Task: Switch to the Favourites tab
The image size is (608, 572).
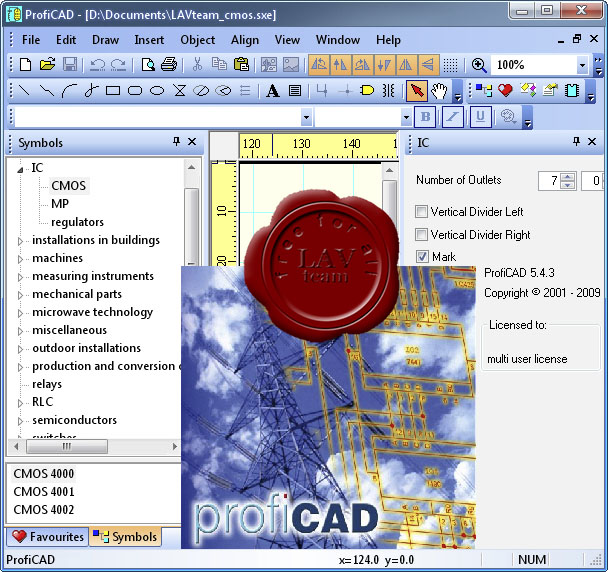Action: 48,537
